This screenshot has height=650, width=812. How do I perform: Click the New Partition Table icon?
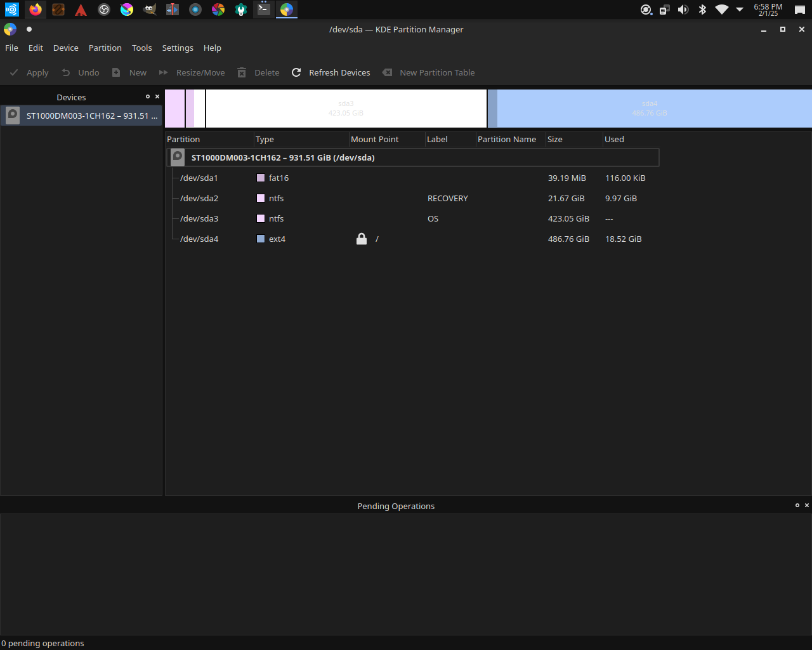tap(387, 72)
